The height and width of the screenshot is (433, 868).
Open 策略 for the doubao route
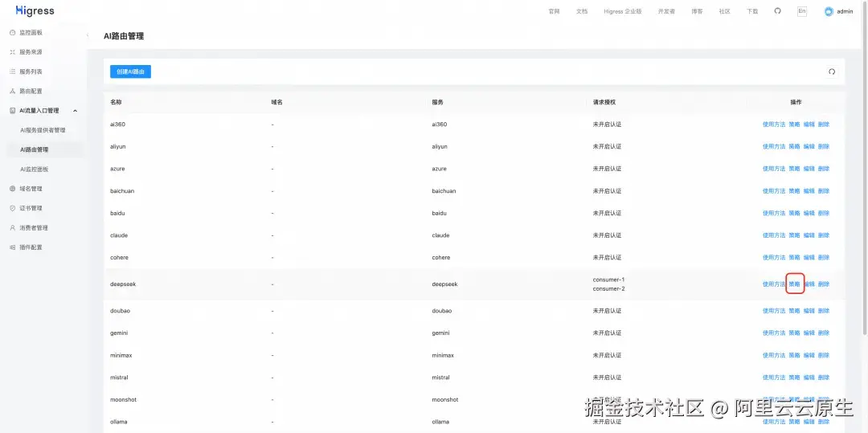click(794, 311)
